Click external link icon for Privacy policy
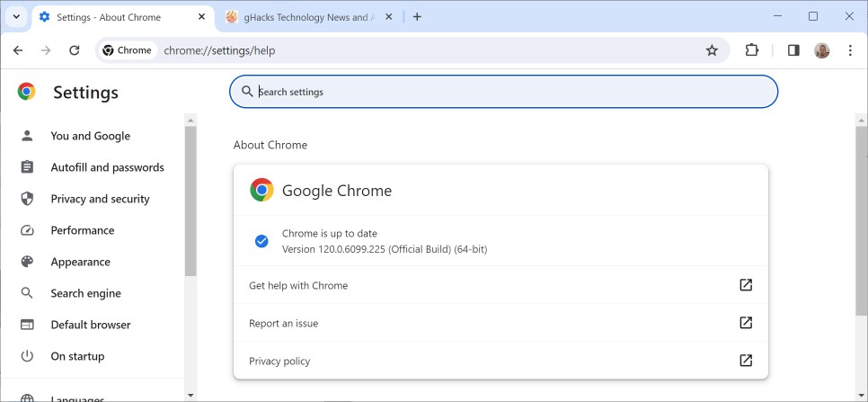The height and width of the screenshot is (402, 868). click(746, 360)
